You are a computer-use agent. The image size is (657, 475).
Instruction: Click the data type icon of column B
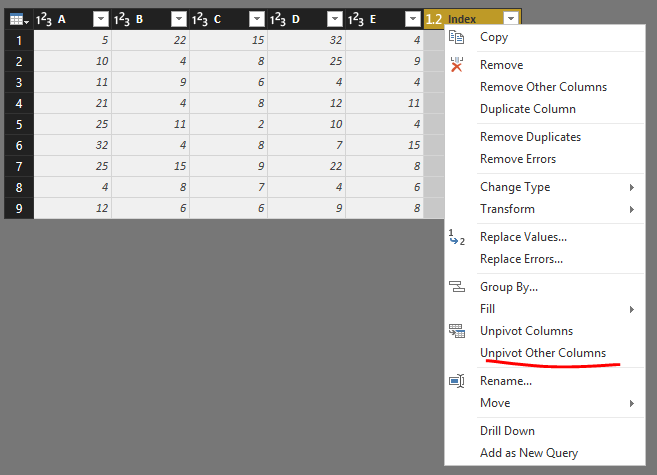122,19
